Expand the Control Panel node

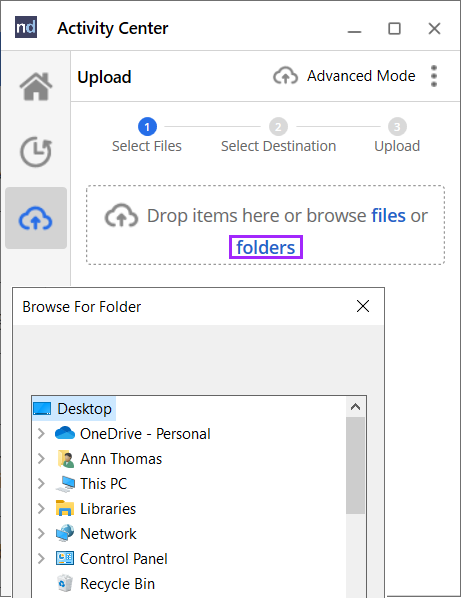[x=41, y=559]
